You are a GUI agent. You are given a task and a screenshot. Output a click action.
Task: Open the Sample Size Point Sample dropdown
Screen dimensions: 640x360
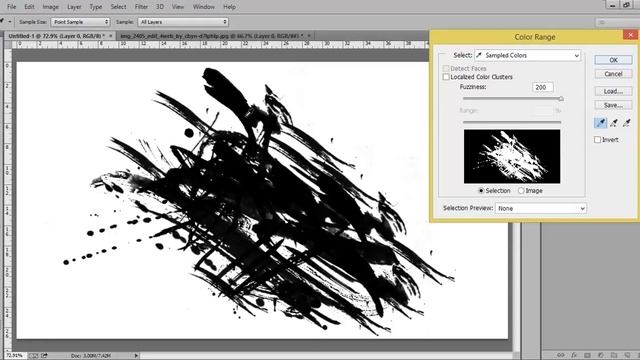pos(80,22)
